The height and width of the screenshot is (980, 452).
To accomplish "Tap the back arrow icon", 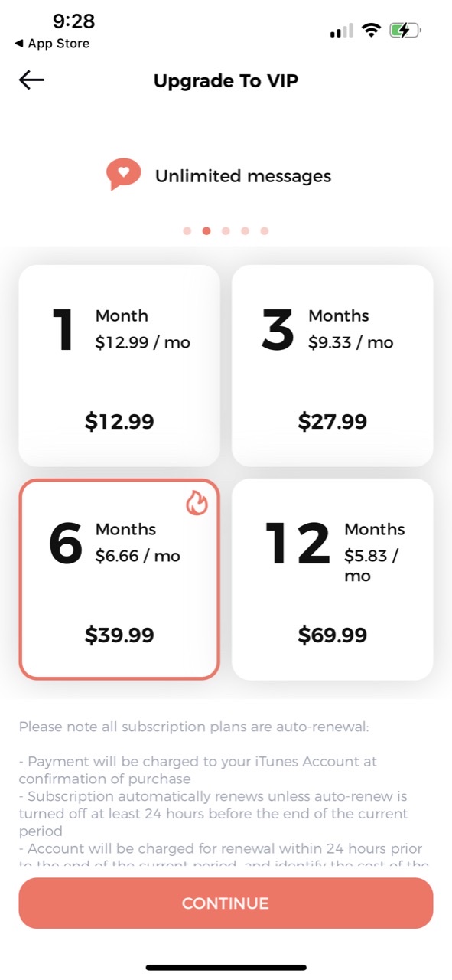I will click(31, 80).
